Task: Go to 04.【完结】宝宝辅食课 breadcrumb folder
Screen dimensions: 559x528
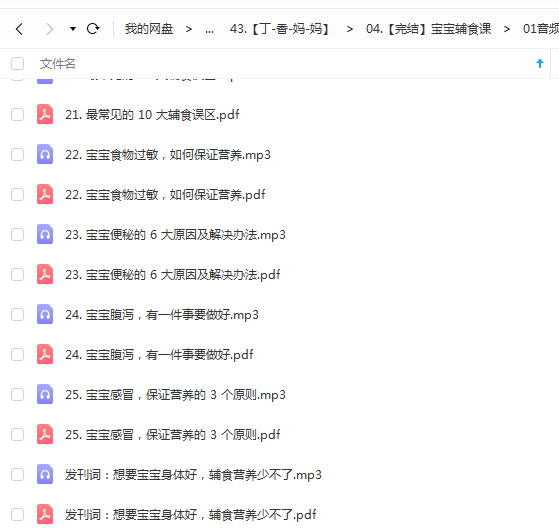Action: pos(429,29)
